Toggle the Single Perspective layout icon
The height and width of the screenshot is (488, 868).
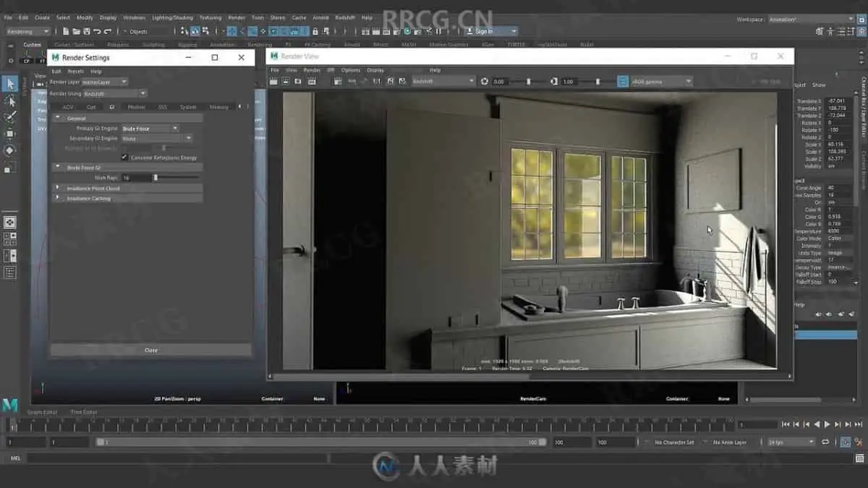click(x=9, y=223)
